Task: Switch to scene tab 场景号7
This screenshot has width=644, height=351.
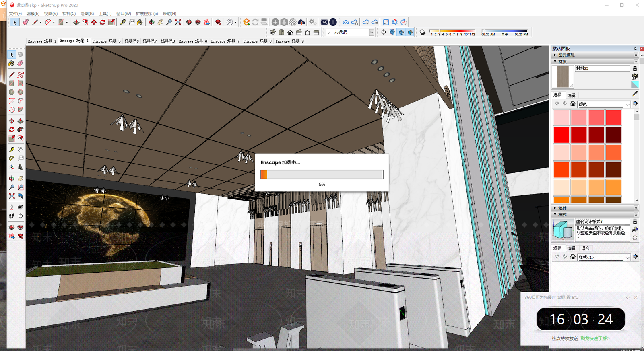Action: (150, 41)
